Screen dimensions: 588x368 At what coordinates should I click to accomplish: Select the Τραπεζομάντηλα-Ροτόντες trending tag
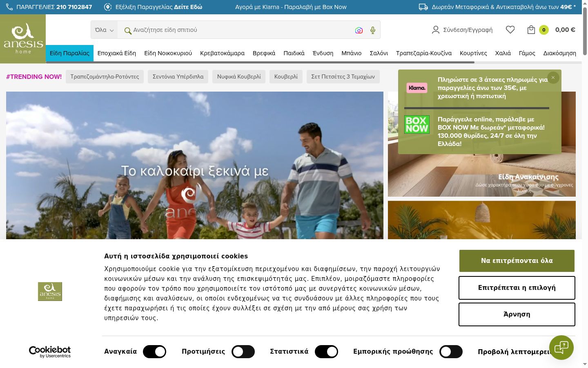105,76
